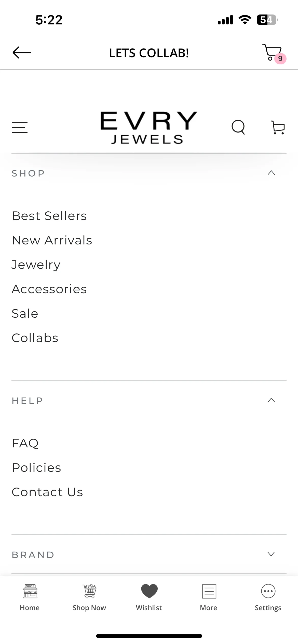This screenshot has width=298, height=644.
Task: Open the New Arrivals link
Action: [52, 240]
